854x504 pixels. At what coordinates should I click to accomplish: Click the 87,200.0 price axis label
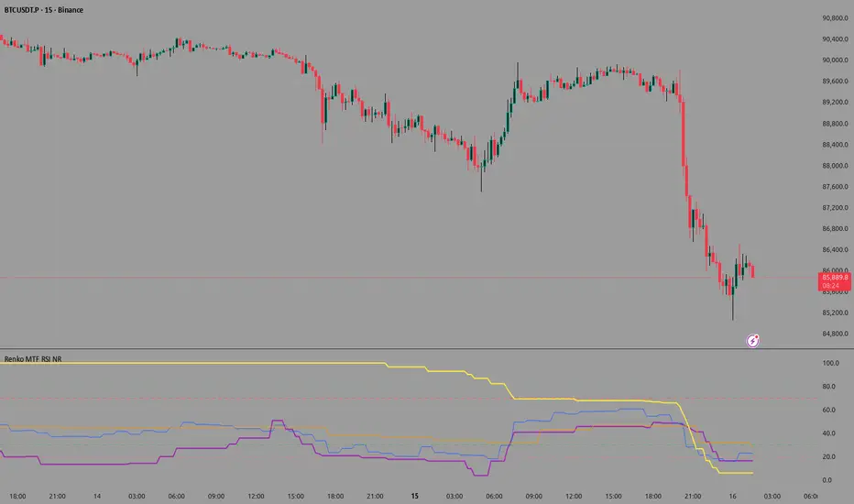[x=835, y=208]
